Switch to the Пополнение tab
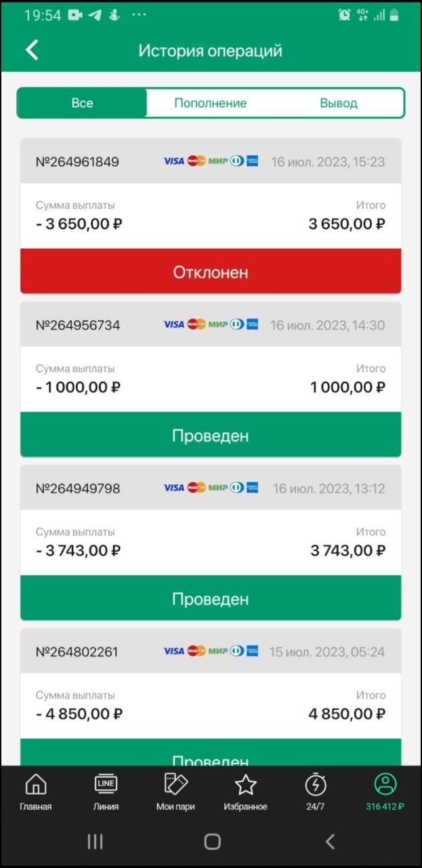The width and height of the screenshot is (422, 868). pos(211,103)
